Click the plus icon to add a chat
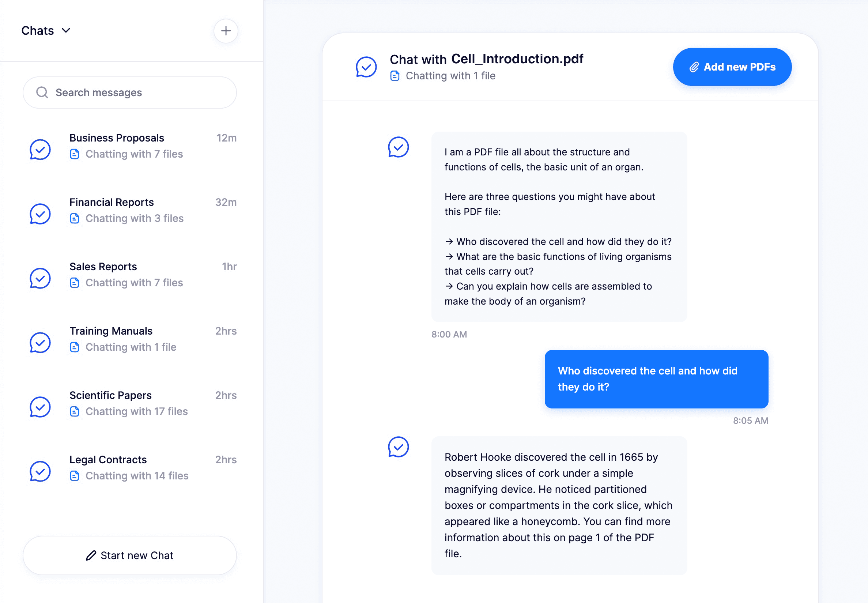868x603 pixels. pyautogui.click(x=226, y=31)
